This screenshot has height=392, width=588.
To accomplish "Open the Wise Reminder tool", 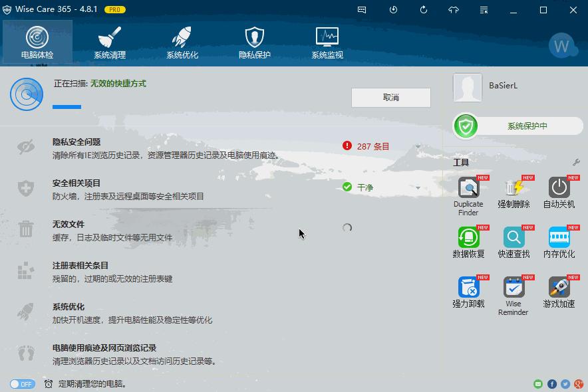I will [514, 296].
